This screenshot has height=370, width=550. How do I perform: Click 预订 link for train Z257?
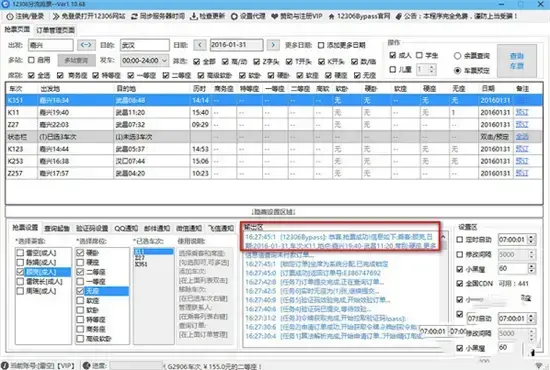click(x=522, y=173)
